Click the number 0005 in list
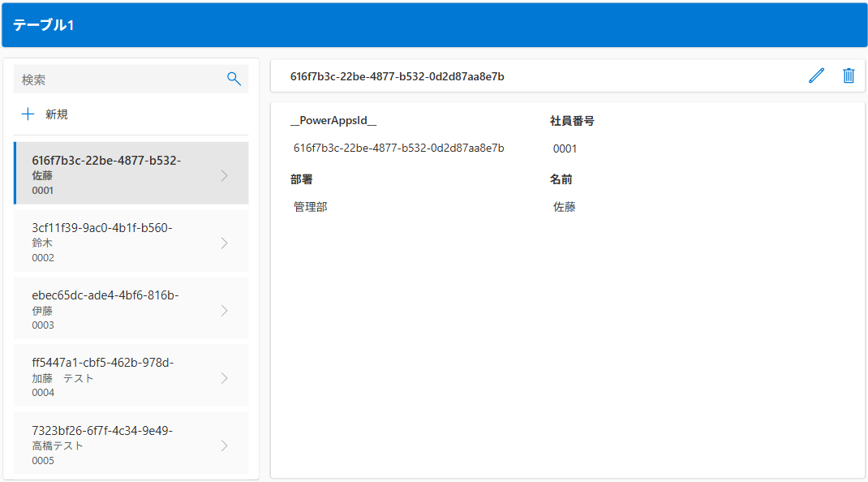This screenshot has height=482, width=868. (43, 460)
